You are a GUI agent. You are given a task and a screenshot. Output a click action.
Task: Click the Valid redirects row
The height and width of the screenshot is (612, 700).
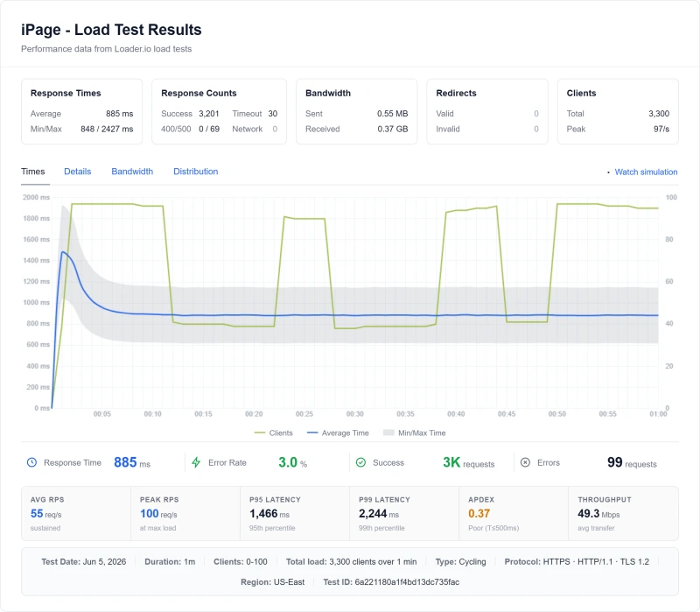click(487, 114)
